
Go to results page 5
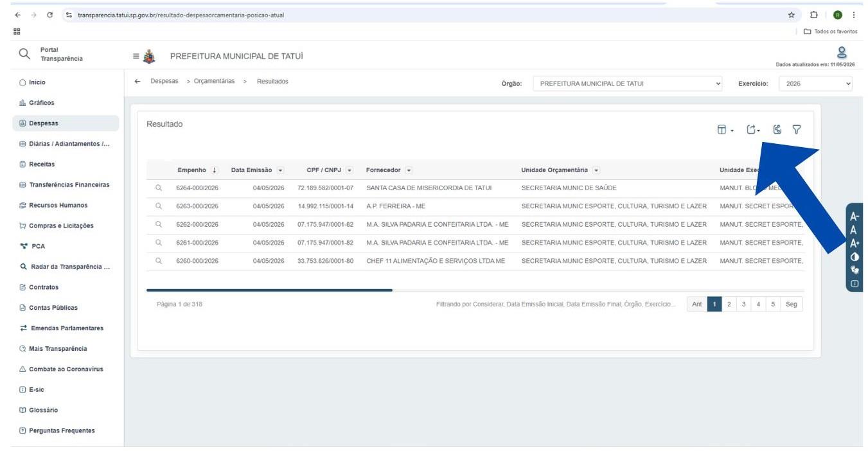pyautogui.click(x=773, y=305)
